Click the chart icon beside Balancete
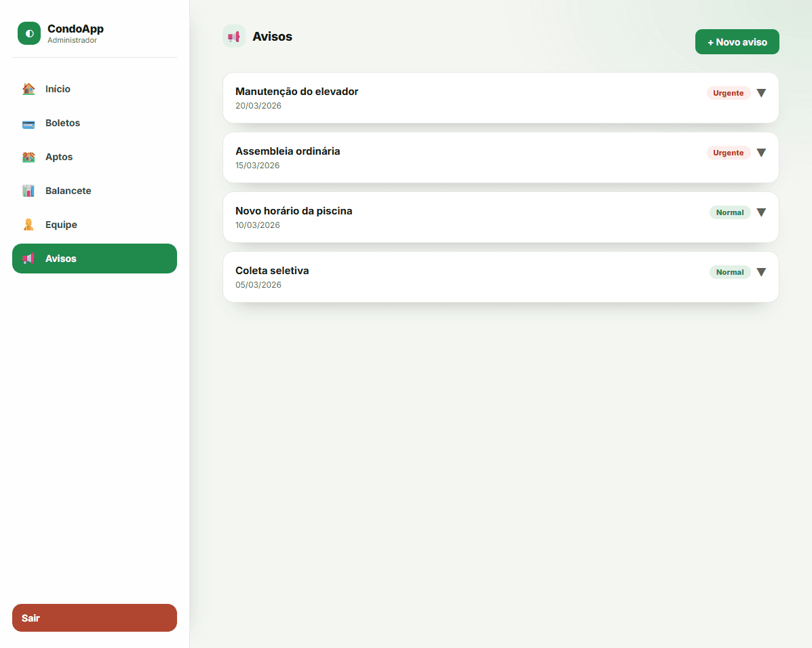The width and height of the screenshot is (812, 648). click(28, 191)
